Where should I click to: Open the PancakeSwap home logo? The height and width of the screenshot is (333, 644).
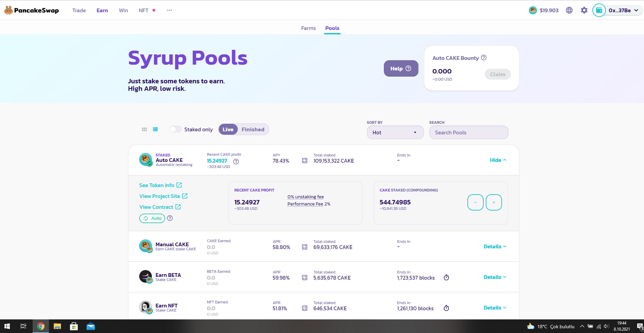coord(32,10)
